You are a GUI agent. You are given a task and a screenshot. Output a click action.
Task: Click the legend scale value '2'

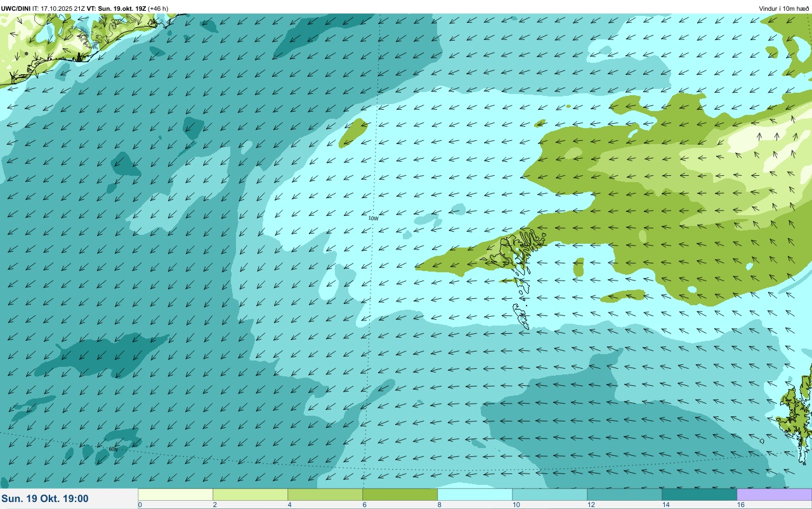click(214, 505)
